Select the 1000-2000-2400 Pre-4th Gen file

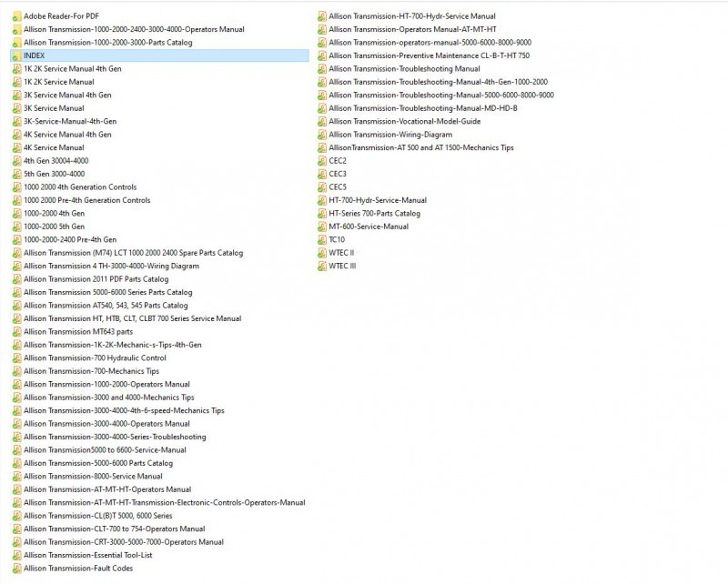70,239
